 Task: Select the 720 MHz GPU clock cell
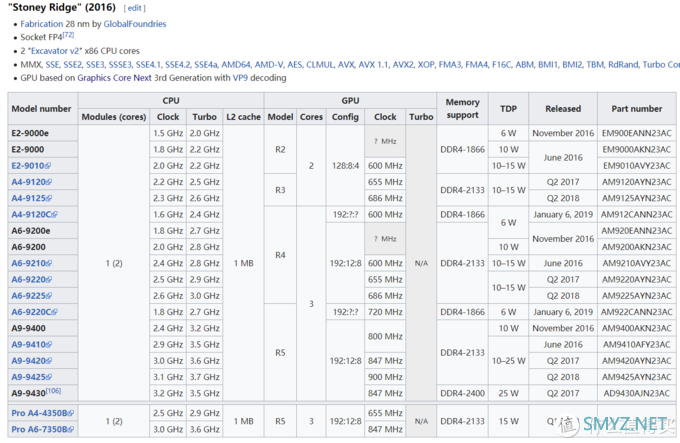click(x=385, y=312)
